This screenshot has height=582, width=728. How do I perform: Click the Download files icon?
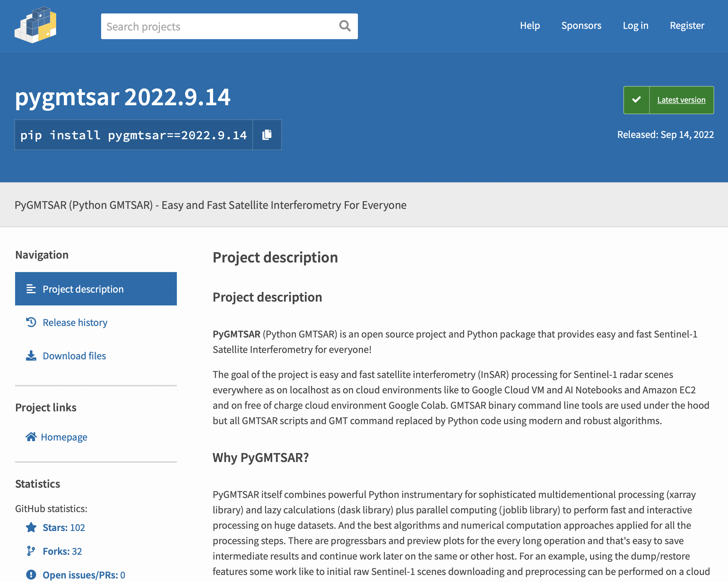pyautogui.click(x=31, y=355)
